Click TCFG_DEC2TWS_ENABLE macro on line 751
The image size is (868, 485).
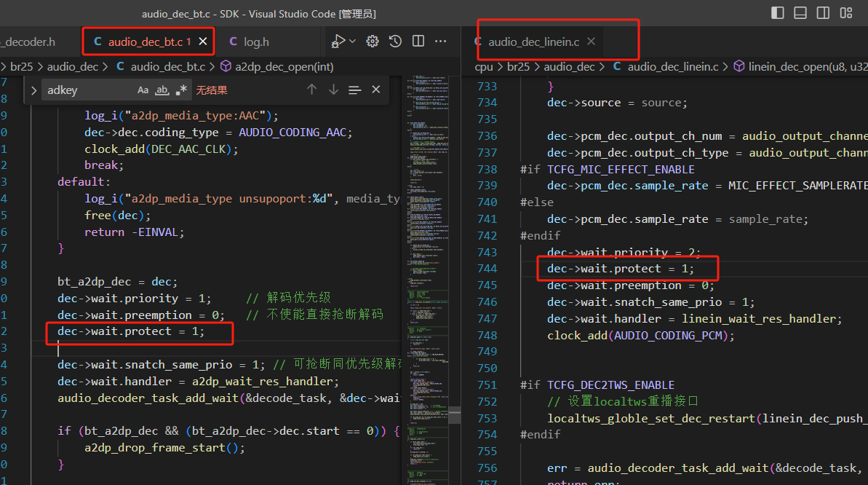[x=610, y=385]
